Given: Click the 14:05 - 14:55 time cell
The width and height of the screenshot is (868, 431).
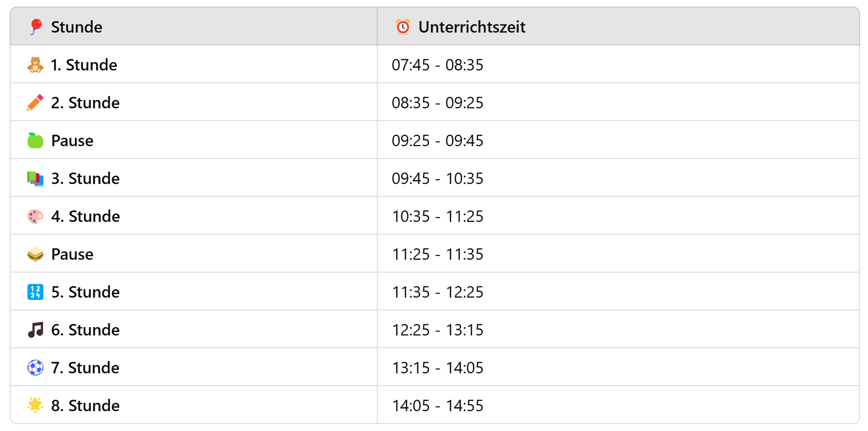Looking at the screenshot, I should point(437,405).
